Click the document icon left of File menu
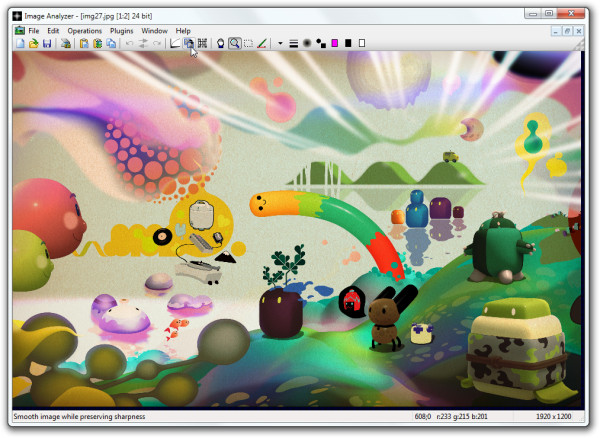The height and width of the screenshot is (438, 600). (x=20, y=30)
